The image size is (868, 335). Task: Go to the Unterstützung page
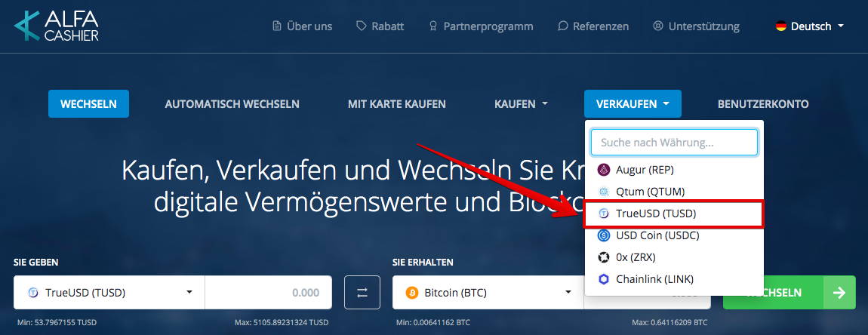pos(697,26)
